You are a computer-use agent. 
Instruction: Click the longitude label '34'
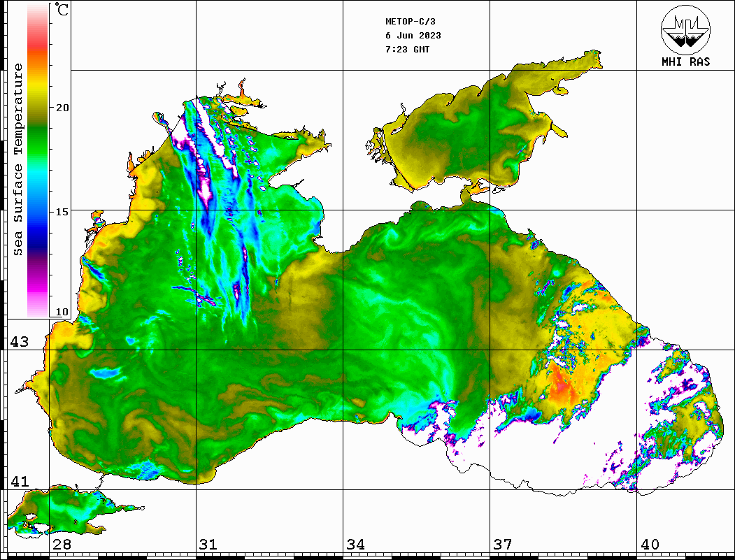[356, 545]
